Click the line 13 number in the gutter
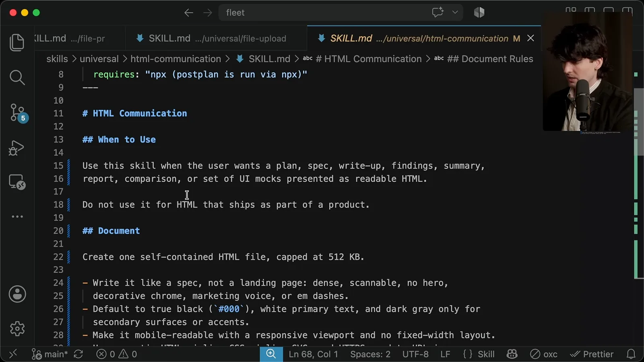Screen dimensions: 644x362 point(58,140)
